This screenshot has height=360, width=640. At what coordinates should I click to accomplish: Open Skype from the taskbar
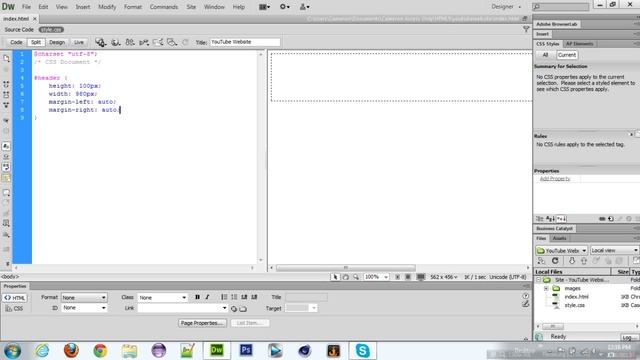(362, 350)
